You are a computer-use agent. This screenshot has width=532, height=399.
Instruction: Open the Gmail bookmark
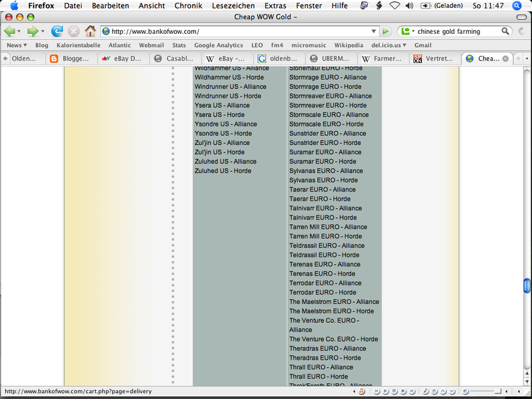point(423,45)
